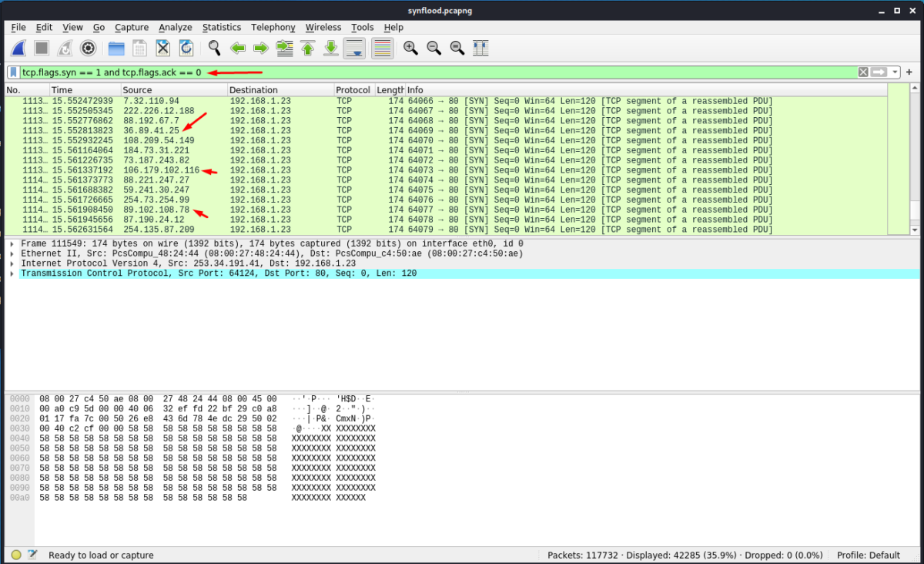Select packet from source 254.135.87.209

(x=446, y=230)
